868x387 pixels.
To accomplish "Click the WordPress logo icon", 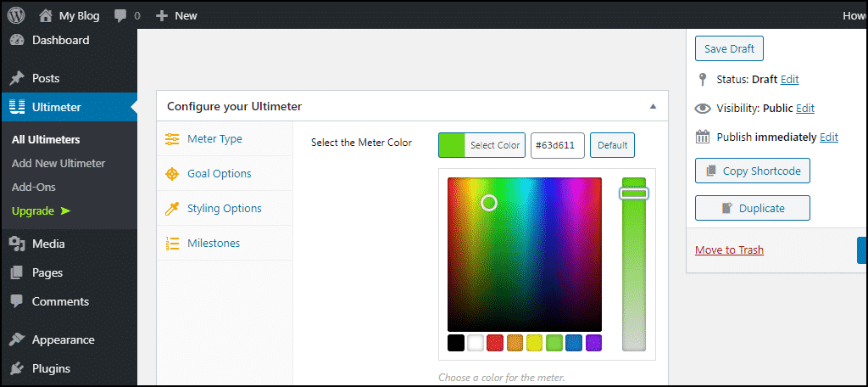I will click(16, 15).
